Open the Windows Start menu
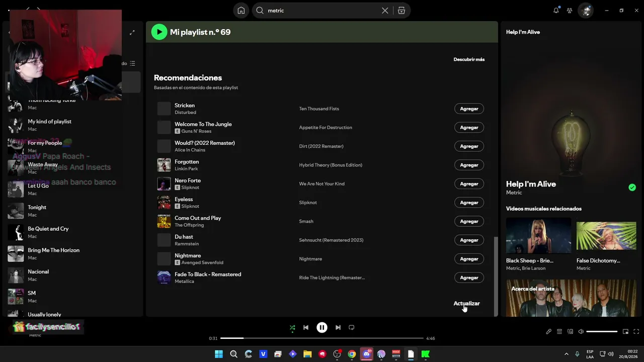The image size is (644, 362). tap(219, 354)
